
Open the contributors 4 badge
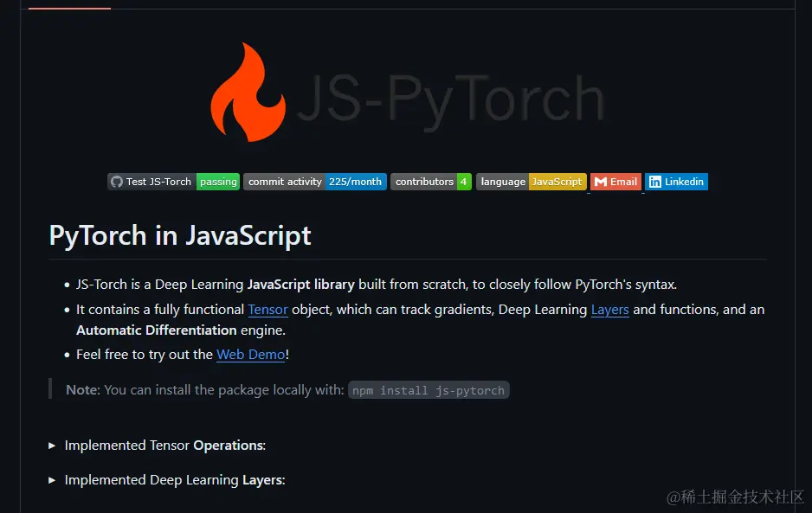click(431, 182)
